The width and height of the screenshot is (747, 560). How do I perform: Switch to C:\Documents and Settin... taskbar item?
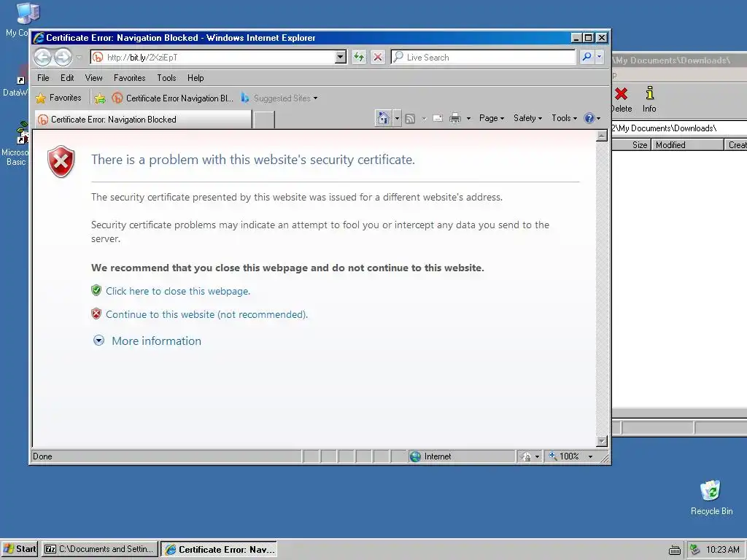coord(100,549)
